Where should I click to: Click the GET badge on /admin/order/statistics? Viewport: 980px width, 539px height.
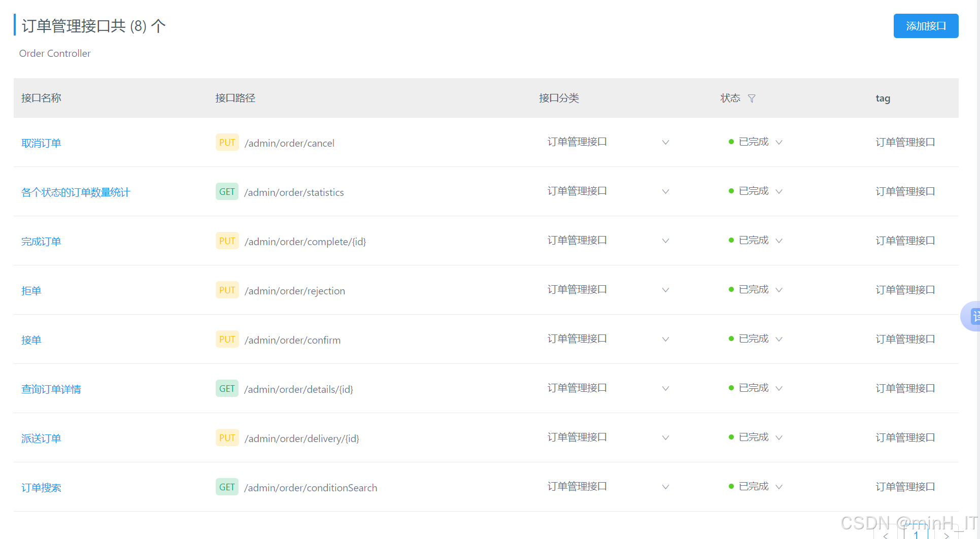pos(227,192)
